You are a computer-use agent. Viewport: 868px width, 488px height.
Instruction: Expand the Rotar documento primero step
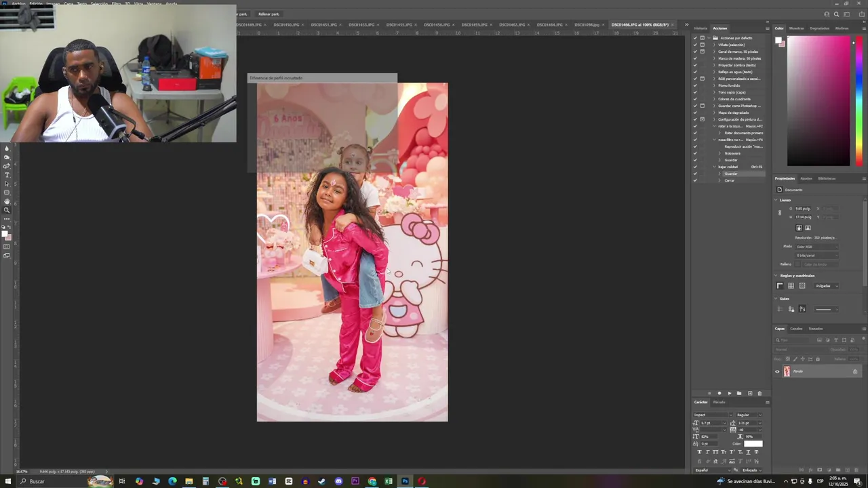point(720,133)
